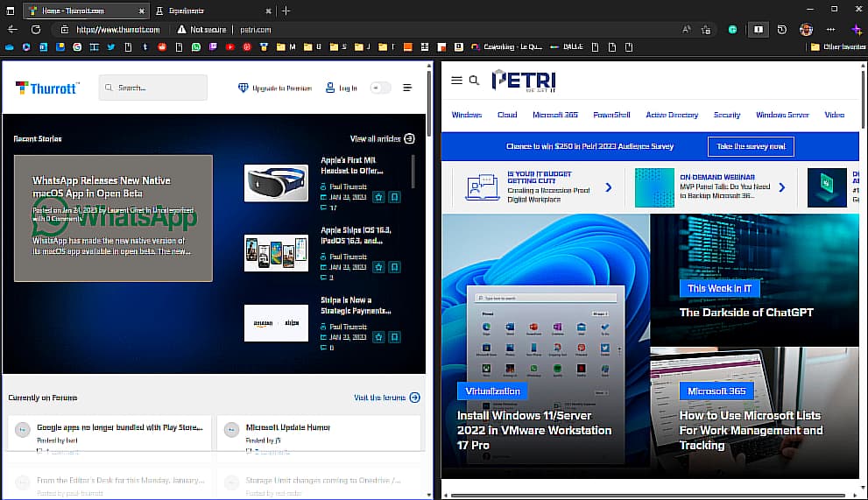Open the Google bookmark in favorites bar
Image resolution: width=868 pixels, height=500 pixels.
(x=77, y=47)
